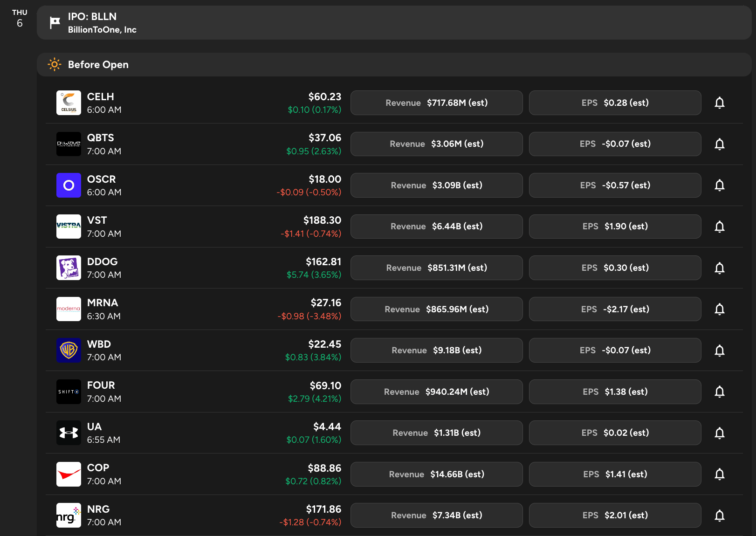Toggle the alert bell for CELH
Viewport: 756px width, 536px height.
(720, 103)
